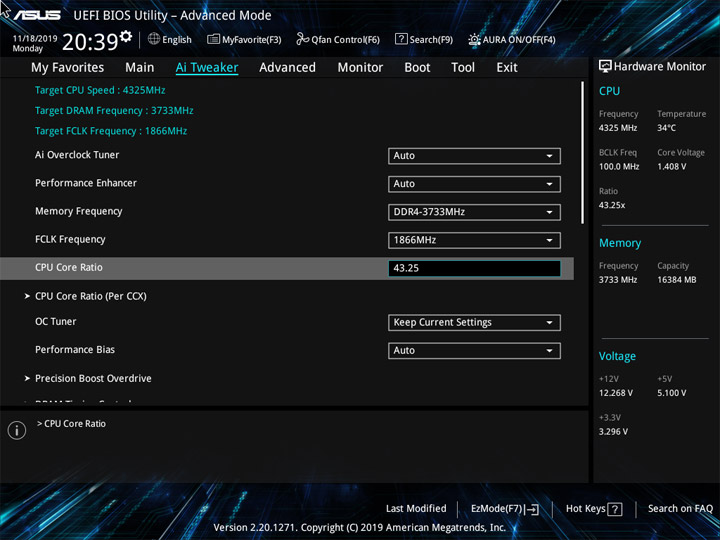720x540 pixels.
Task: Click Last Modified button
Action: [x=416, y=508]
